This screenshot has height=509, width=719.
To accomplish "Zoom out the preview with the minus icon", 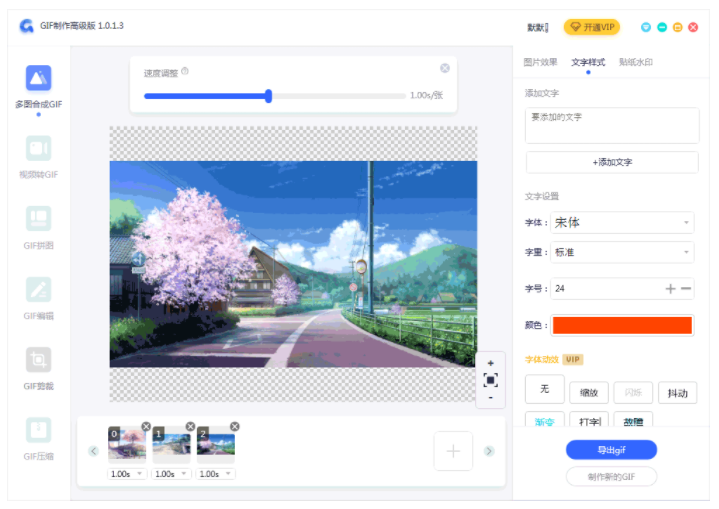I will [x=491, y=398].
